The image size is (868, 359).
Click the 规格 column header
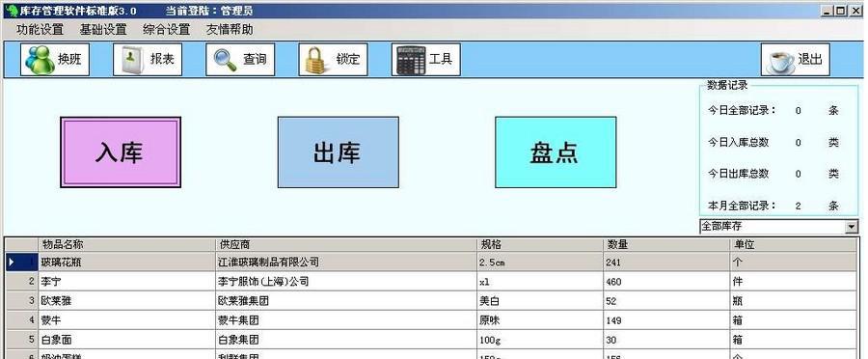point(540,244)
